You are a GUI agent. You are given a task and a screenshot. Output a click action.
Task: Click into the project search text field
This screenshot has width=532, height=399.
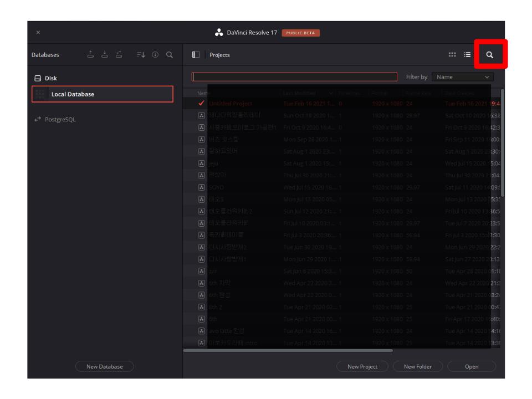(x=294, y=77)
